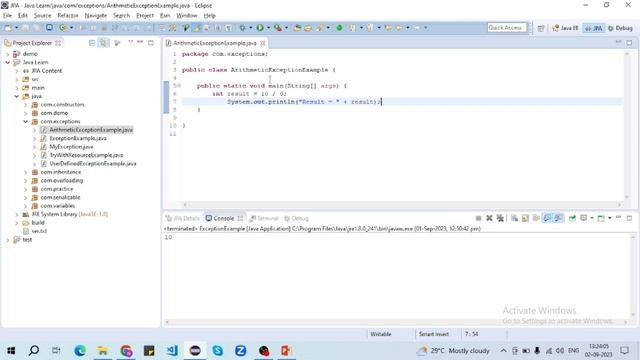This screenshot has height=360, width=640.
Task: Select ArithmeticExceptionExample.java editor tab
Action: point(215,43)
